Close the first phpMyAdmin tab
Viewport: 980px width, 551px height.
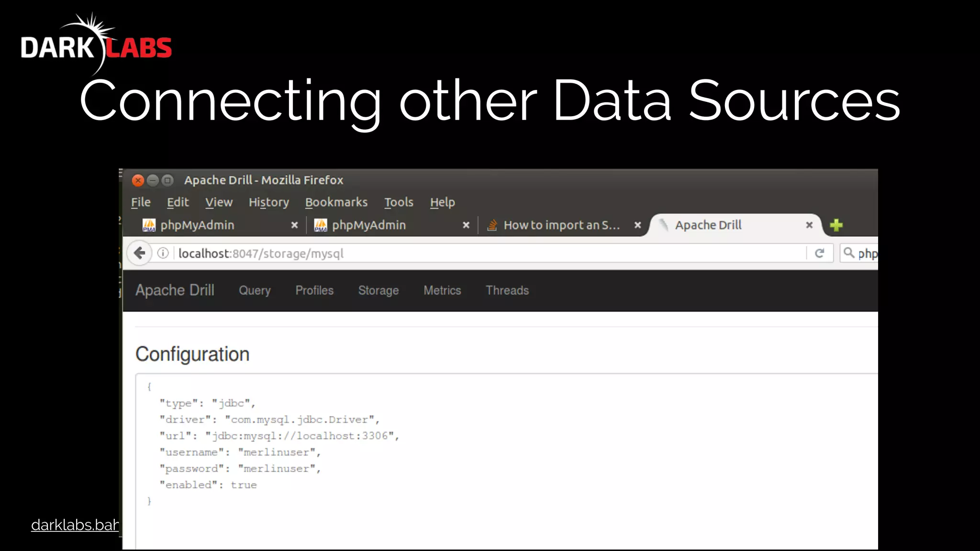(294, 225)
